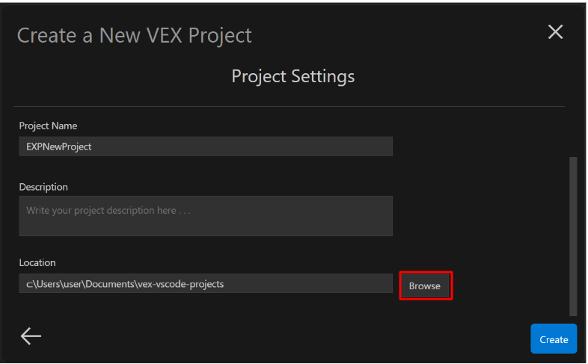Click the dialog's vertical scrollbar thumb
This screenshot has width=588, height=364.
pos(573,235)
